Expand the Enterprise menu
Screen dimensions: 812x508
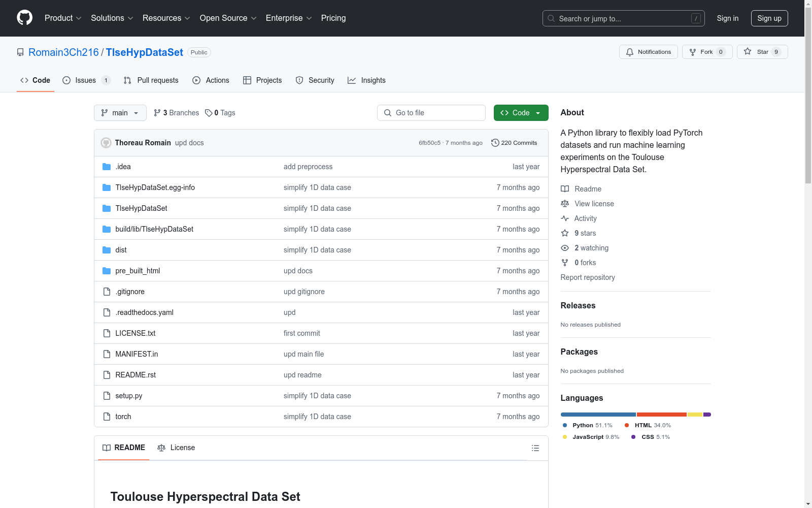(289, 18)
